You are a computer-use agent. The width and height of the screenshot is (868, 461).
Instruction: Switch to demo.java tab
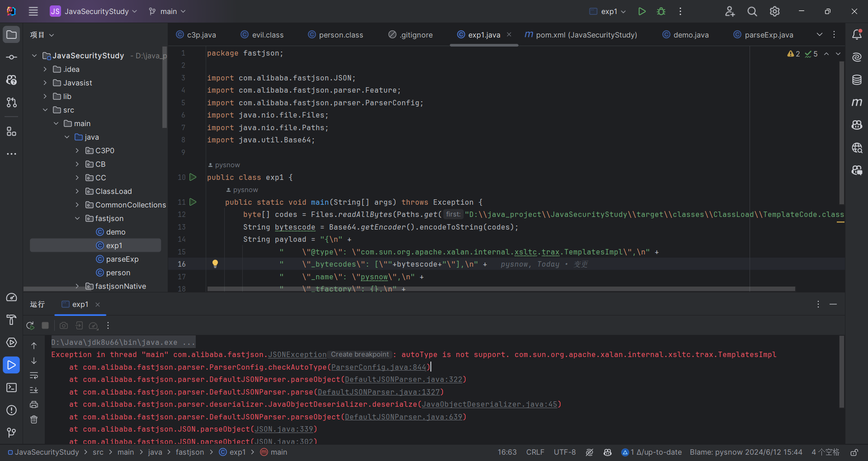[685, 35]
